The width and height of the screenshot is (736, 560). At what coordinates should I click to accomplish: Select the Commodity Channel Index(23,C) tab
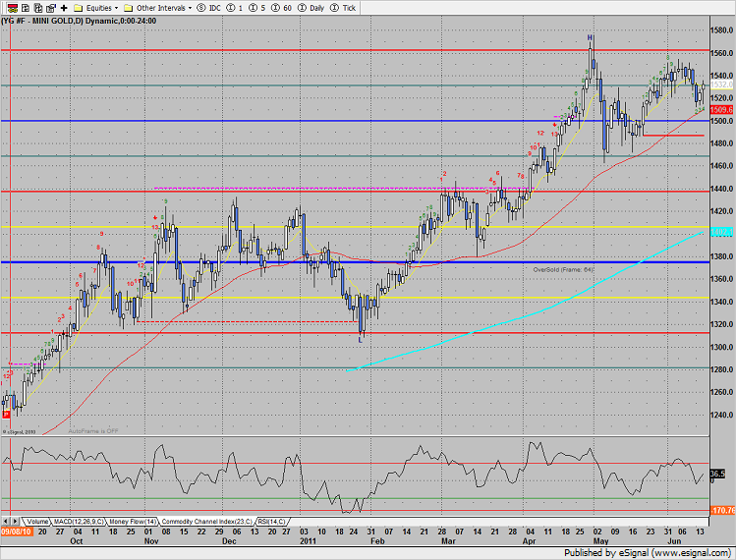click(207, 522)
